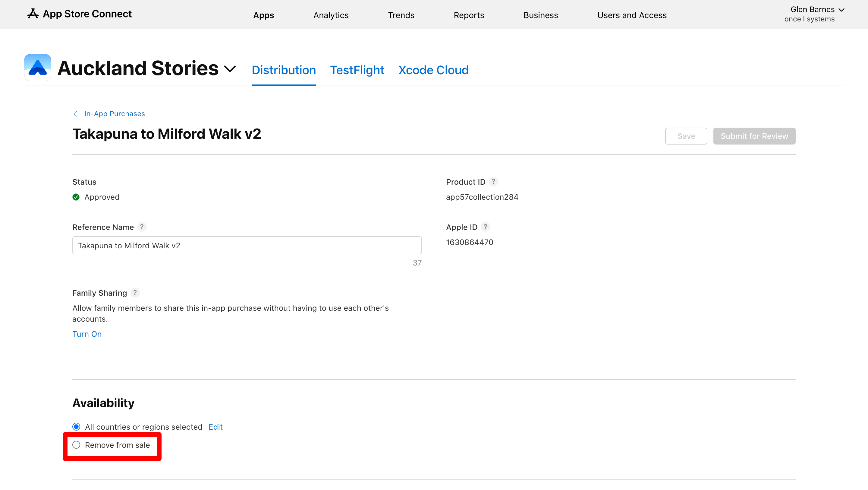Click the Auckland Stories app icon
This screenshot has height=490, width=868.
[x=37, y=68]
